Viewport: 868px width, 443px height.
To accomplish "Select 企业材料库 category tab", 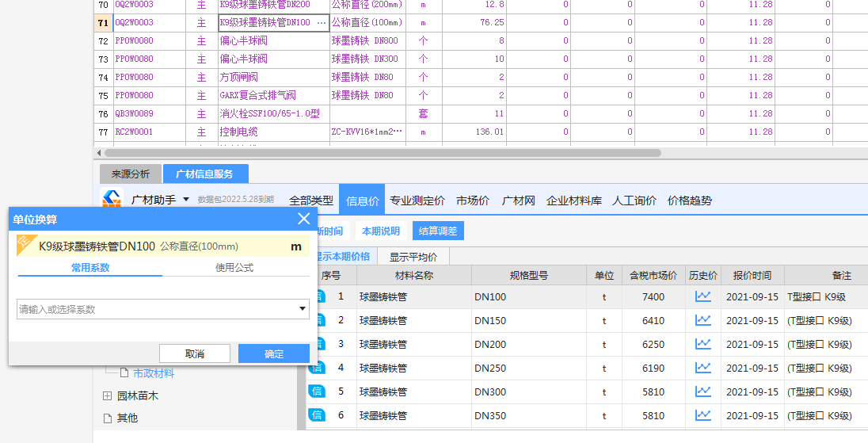I will 574,200.
